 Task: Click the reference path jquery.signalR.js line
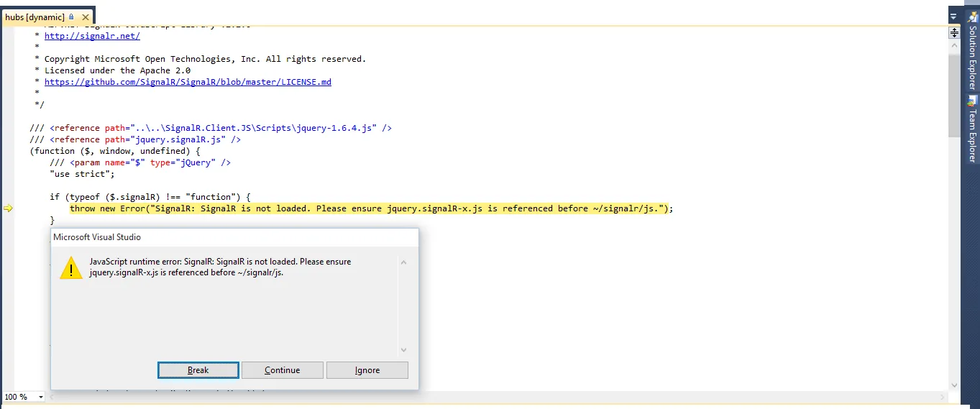coord(135,139)
